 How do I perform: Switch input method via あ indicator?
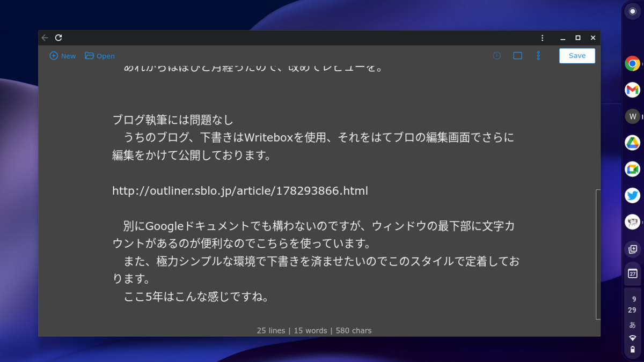point(632,325)
